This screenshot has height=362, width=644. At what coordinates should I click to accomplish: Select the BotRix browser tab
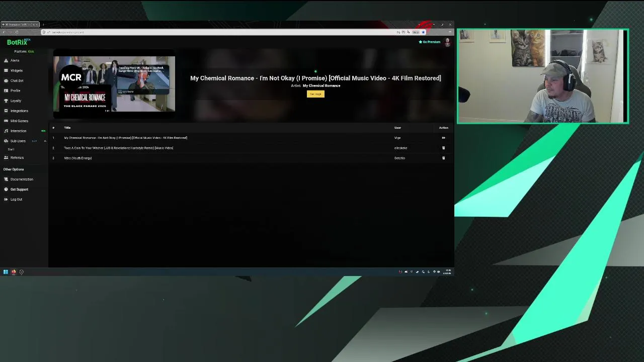click(20, 25)
